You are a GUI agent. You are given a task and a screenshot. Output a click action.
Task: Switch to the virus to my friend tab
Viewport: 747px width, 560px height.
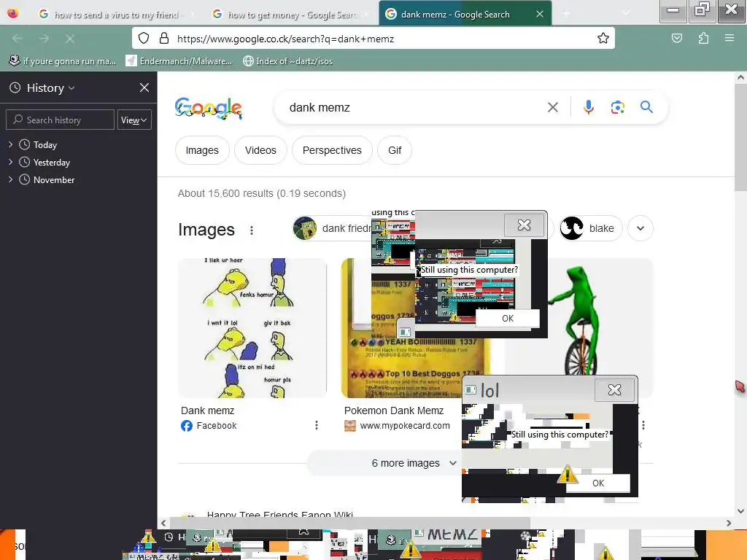coord(116,15)
